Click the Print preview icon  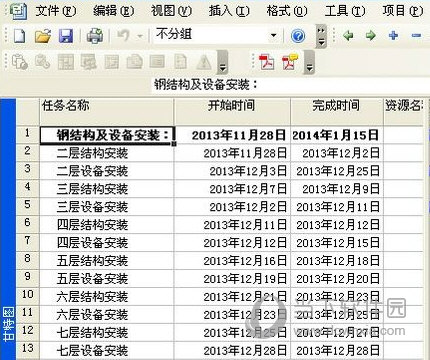[x=95, y=35]
